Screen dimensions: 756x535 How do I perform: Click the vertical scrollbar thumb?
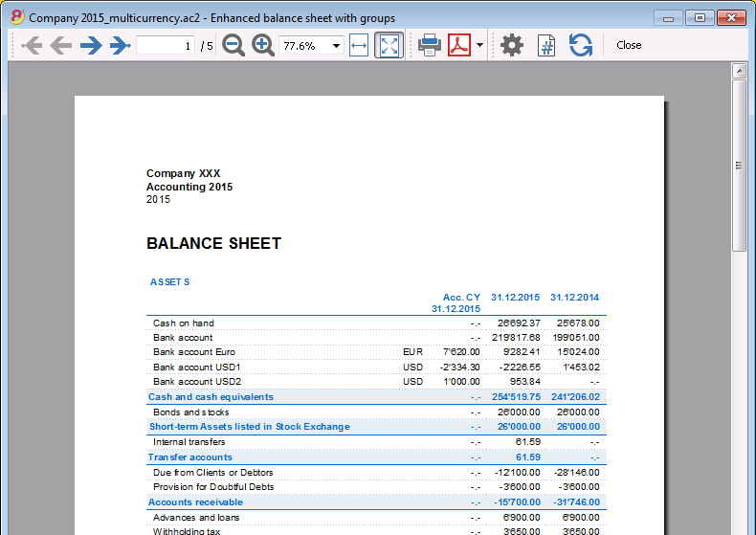click(739, 166)
